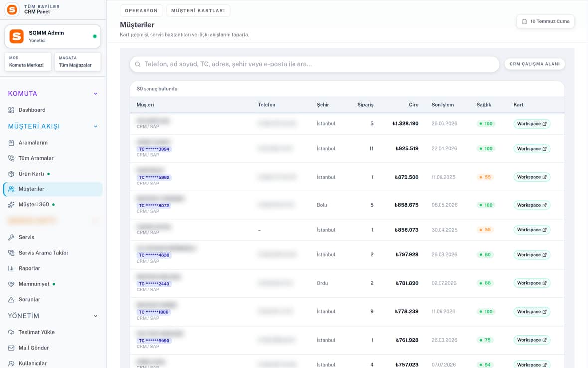Open Sorunlar warning triangle icon

11,300
